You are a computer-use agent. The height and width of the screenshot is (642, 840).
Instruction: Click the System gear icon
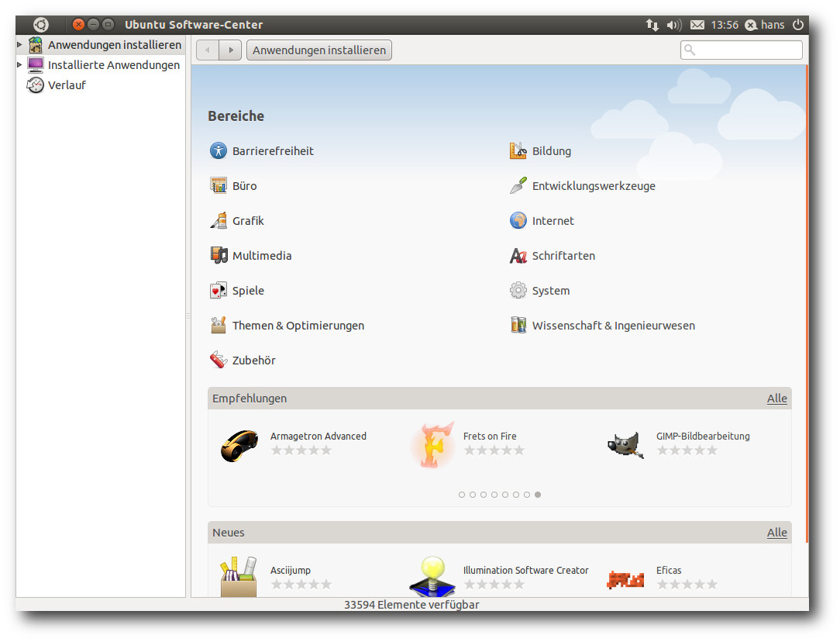pos(518,291)
